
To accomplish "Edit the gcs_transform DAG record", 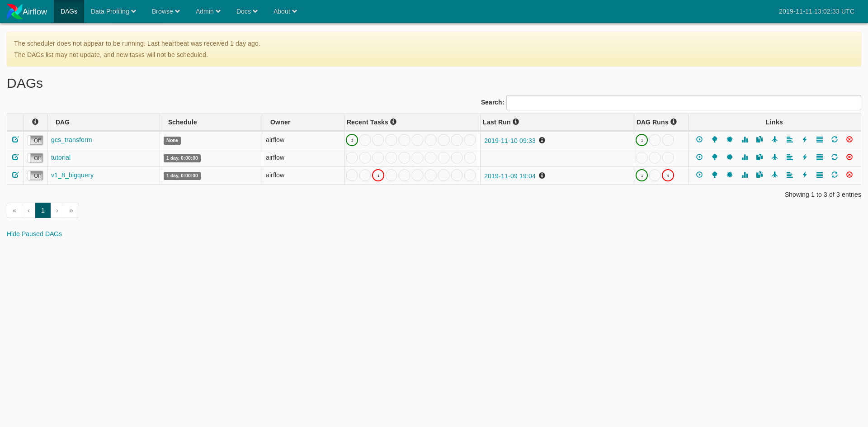I will pyautogui.click(x=15, y=140).
